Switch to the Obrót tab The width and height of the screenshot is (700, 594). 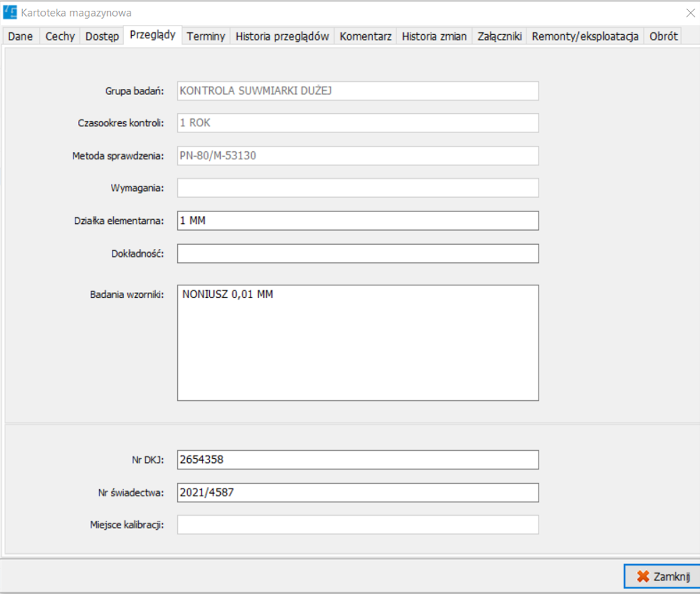click(664, 36)
